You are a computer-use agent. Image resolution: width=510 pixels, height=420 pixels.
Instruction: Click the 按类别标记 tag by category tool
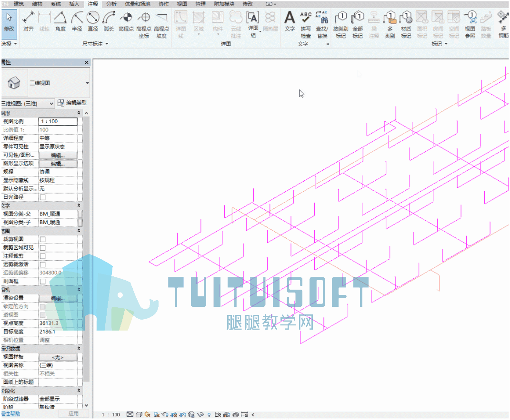[x=340, y=25]
